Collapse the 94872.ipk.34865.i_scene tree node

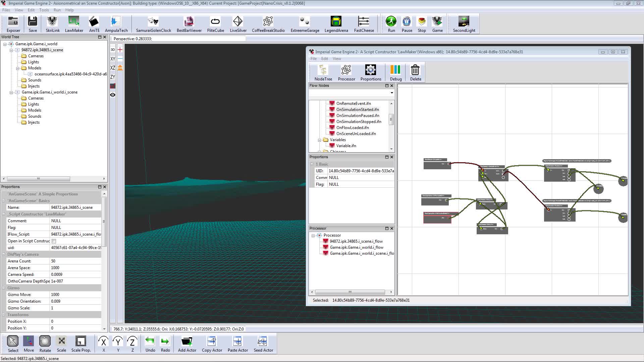pyautogui.click(x=11, y=50)
